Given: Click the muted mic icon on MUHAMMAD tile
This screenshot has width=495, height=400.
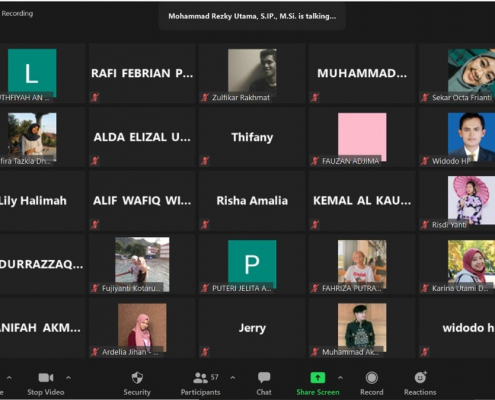Looking at the screenshot, I should pos(315,97).
